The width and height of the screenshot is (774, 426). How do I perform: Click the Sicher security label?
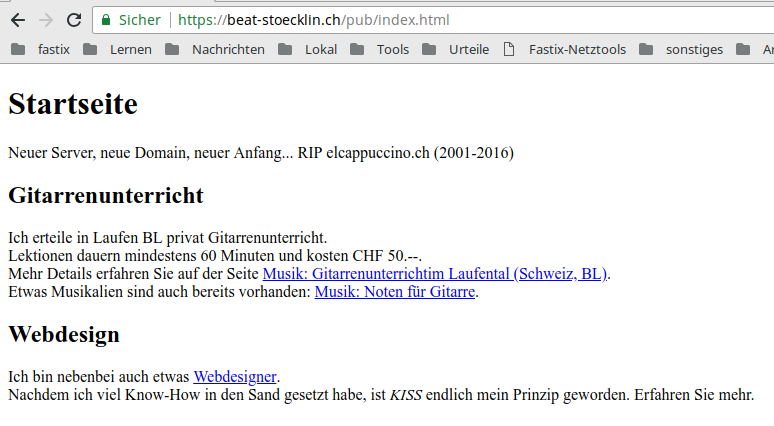[139, 20]
